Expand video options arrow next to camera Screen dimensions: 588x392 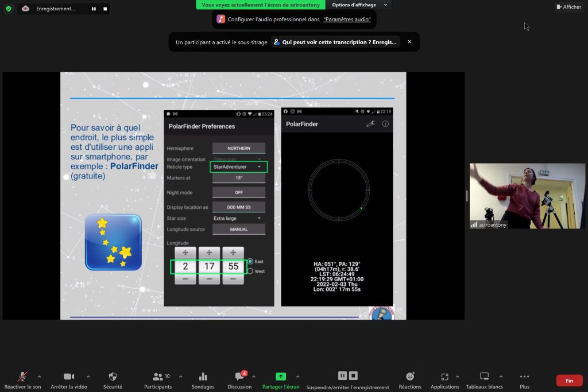click(88, 377)
